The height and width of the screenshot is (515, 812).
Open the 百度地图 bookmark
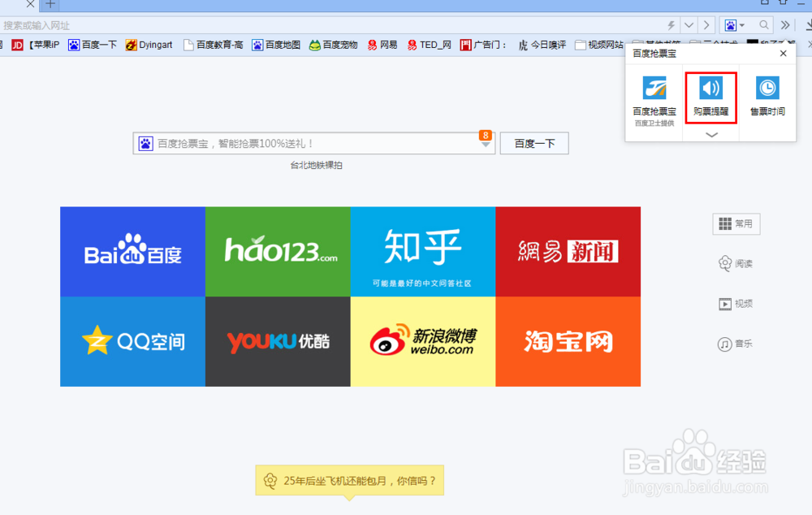(x=276, y=45)
